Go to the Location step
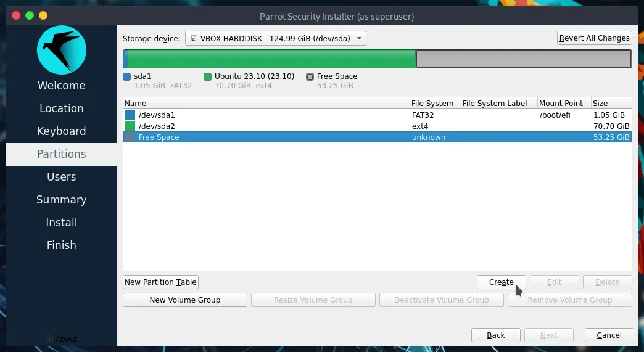The width and height of the screenshot is (644, 352). pyautogui.click(x=62, y=108)
